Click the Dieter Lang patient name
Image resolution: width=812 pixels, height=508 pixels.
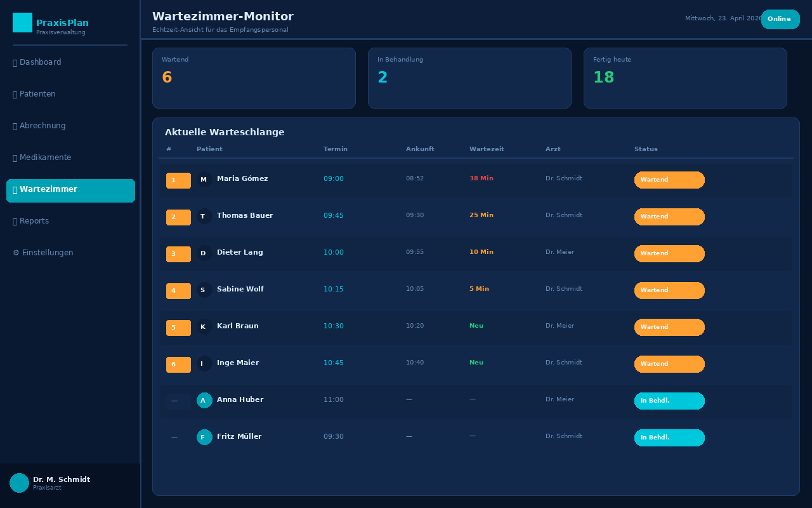[240, 253]
